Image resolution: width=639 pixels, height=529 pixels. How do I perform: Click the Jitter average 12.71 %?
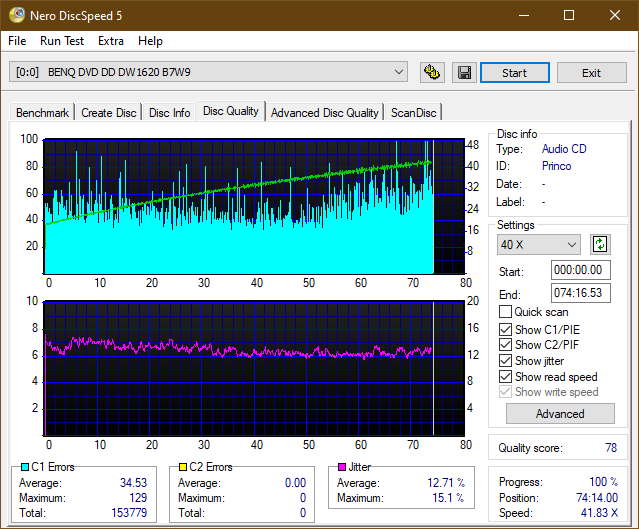coord(446,483)
